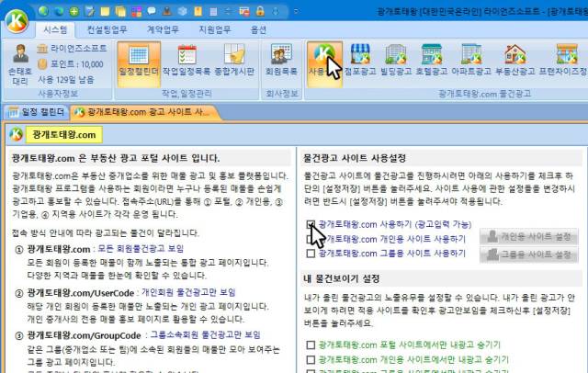
Task: Enable 포털 사이트에서만 내광고 숨기기 checkbox
Action: click(x=311, y=345)
